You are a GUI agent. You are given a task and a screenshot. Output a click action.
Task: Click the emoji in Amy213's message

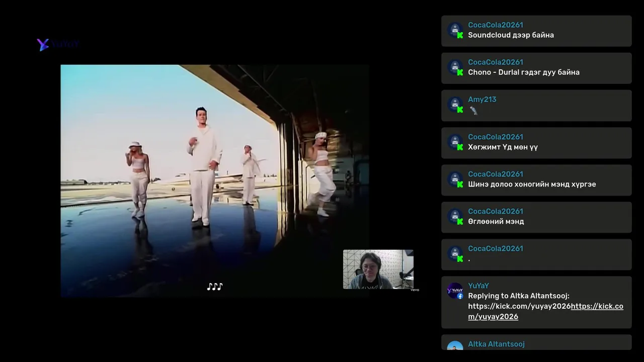pos(473,110)
